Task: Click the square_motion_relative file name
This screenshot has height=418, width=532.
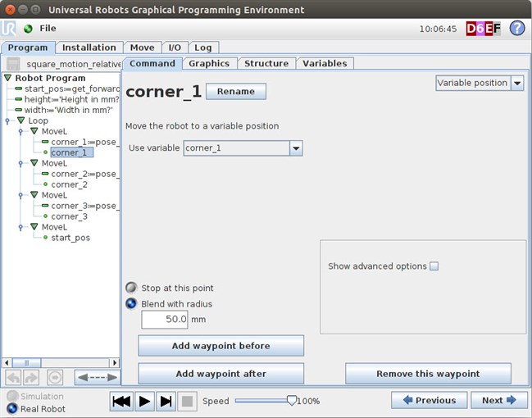Action: [74, 64]
